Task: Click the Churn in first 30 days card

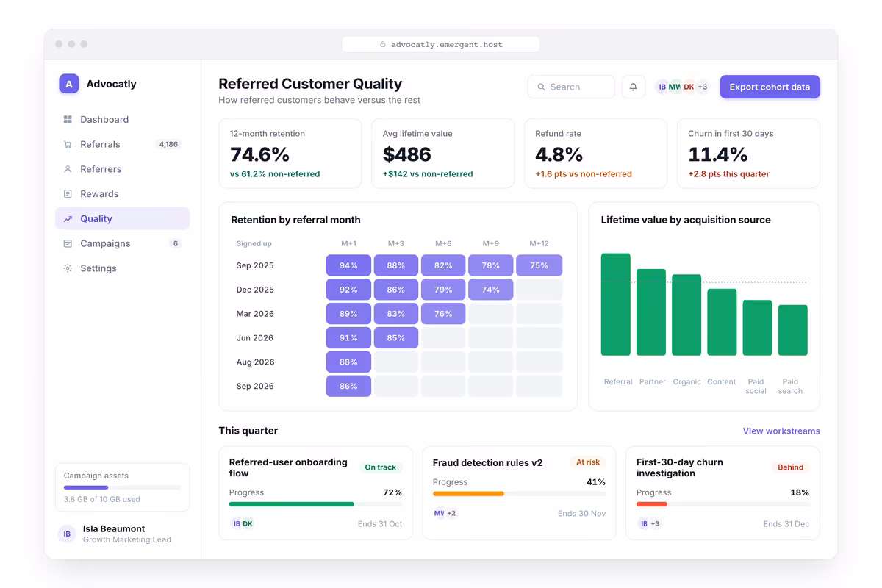Action: point(748,154)
